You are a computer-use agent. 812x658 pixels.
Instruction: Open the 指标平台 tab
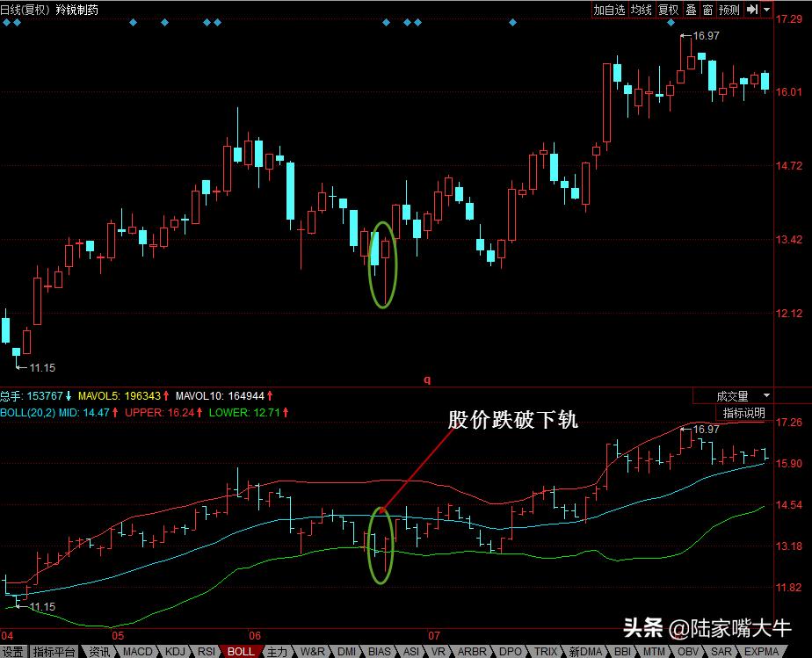[x=54, y=651]
